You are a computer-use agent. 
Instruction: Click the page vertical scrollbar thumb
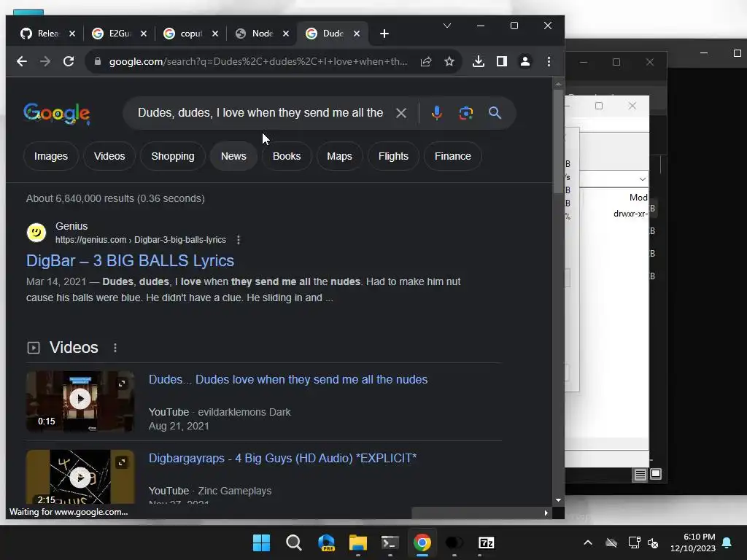tap(558, 141)
